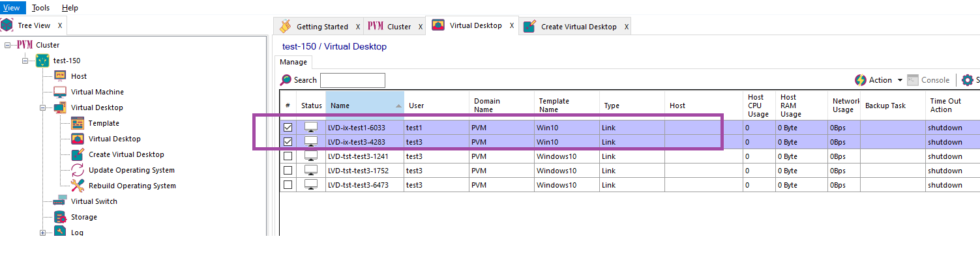Open the Action dropdown menu

pos(900,80)
